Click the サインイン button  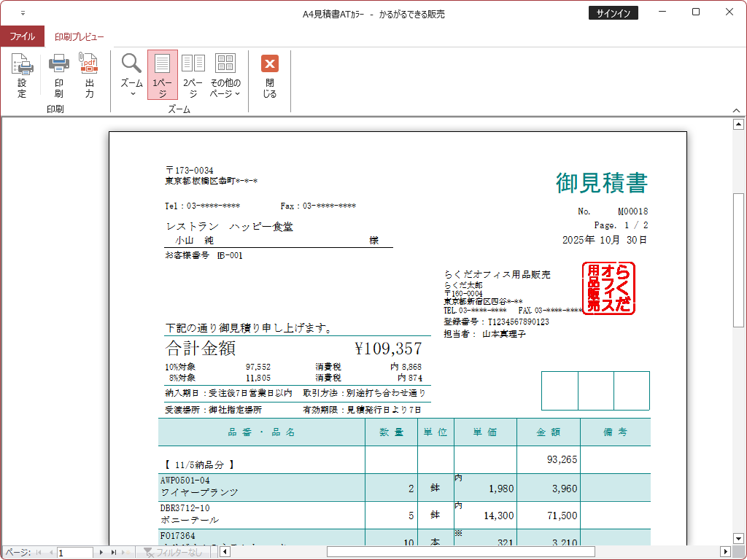click(614, 13)
